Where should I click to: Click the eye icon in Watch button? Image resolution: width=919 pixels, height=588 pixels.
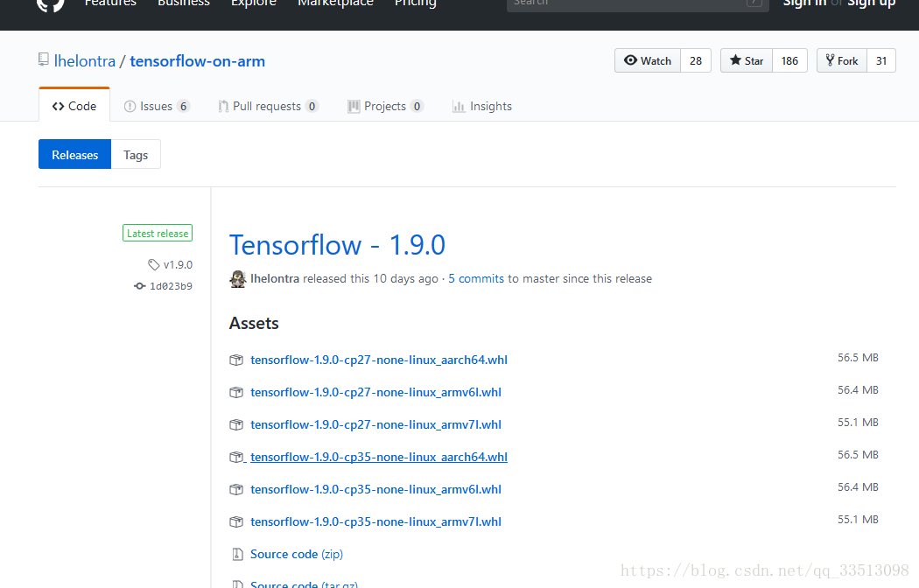[631, 59]
